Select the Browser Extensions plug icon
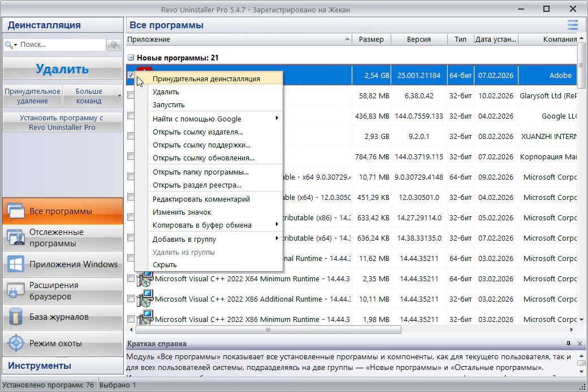Screen dimensions: 588x392 pos(15,290)
